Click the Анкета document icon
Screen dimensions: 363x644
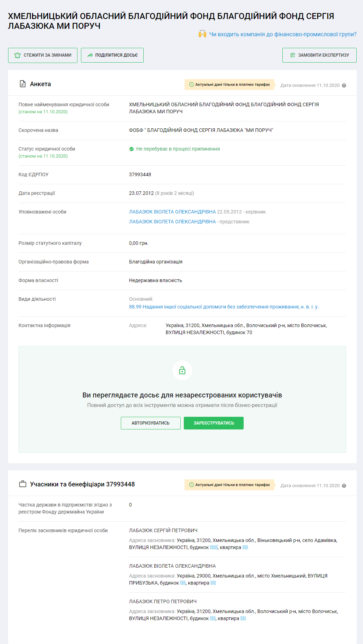[23, 84]
